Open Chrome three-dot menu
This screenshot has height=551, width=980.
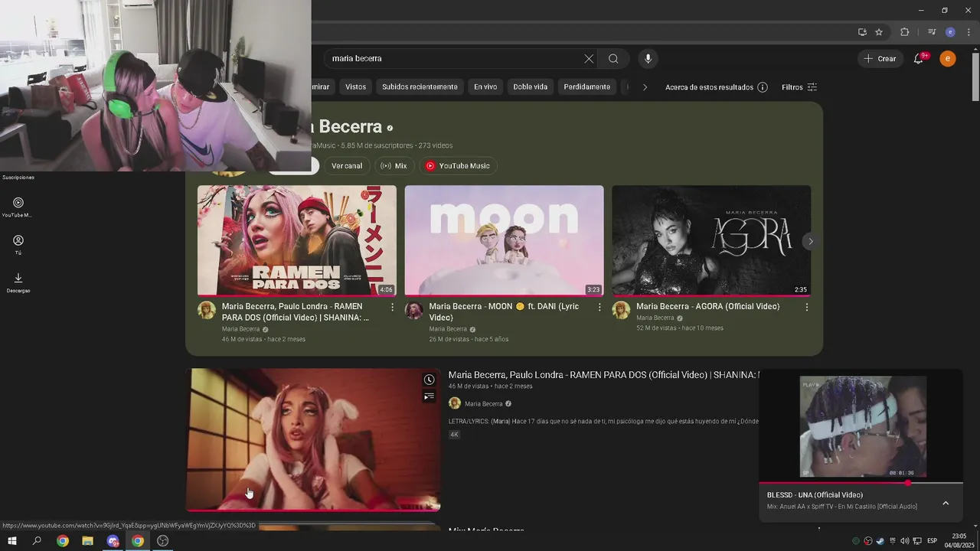point(969,32)
